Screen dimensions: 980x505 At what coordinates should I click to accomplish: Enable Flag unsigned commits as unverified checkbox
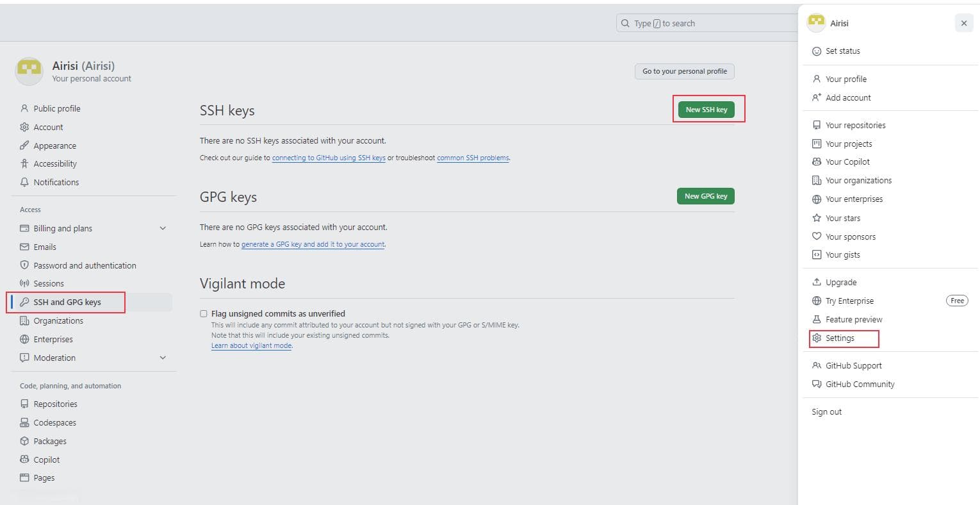(x=204, y=313)
